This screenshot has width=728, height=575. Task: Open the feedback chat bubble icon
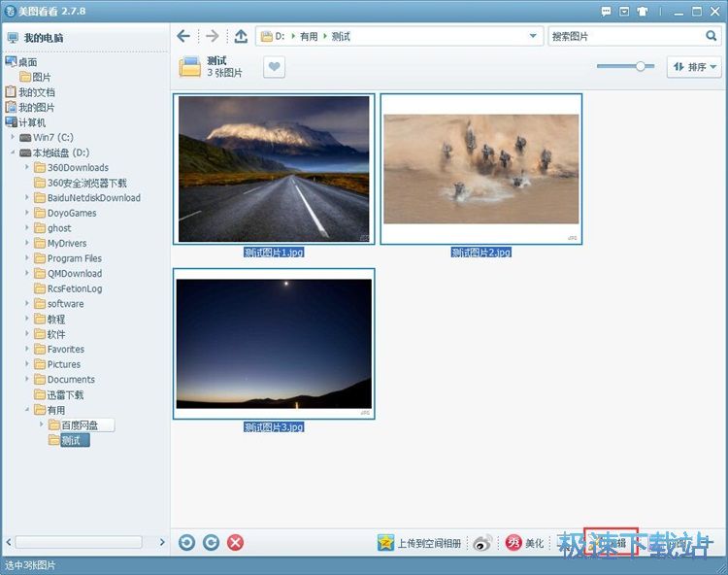click(x=607, y=11)
